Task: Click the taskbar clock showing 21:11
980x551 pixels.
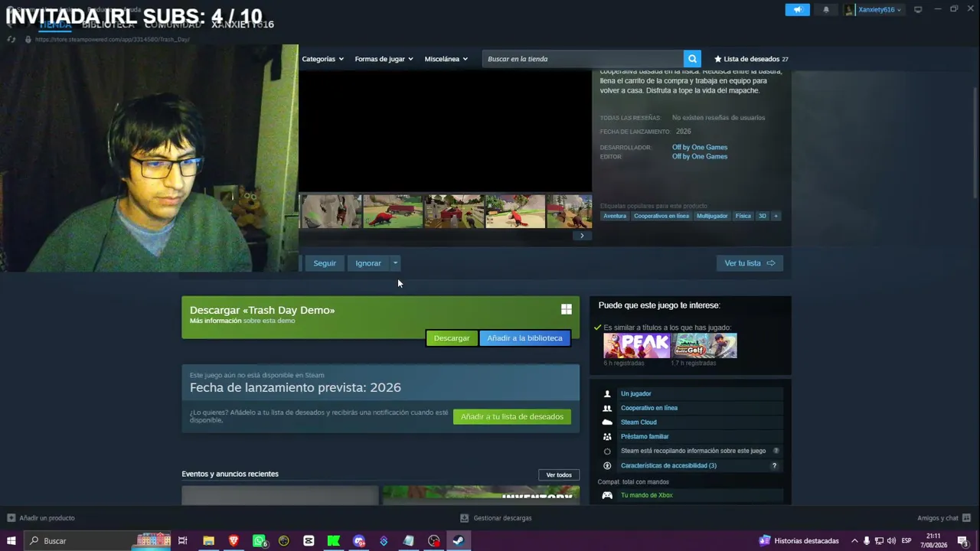Action: (933, 541)
